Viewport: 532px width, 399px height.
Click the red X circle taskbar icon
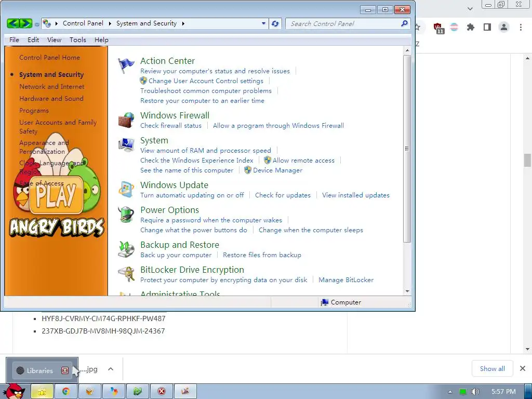pyautogui.click(x=162, y=392)
